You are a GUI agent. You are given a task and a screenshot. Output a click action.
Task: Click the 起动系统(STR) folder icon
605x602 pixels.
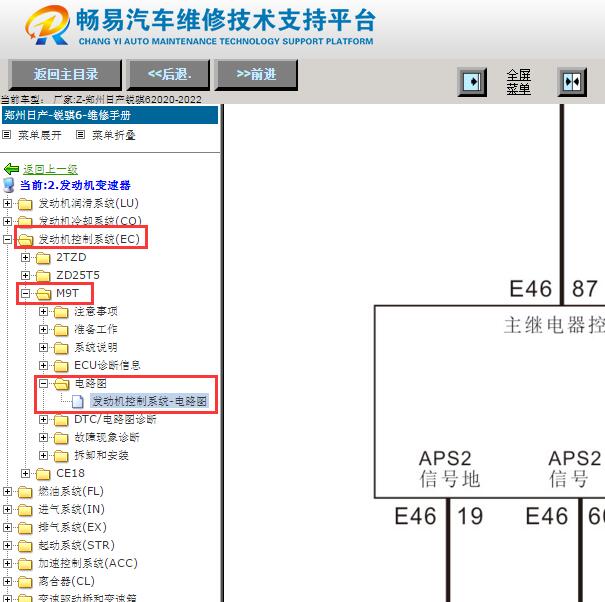[25, 546]
